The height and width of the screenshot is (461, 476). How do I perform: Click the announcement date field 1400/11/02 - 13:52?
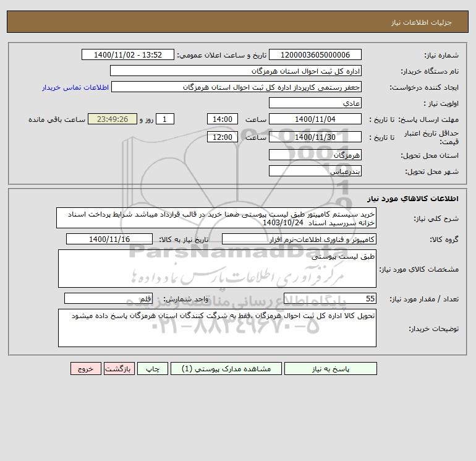click(x=128, y=54)
